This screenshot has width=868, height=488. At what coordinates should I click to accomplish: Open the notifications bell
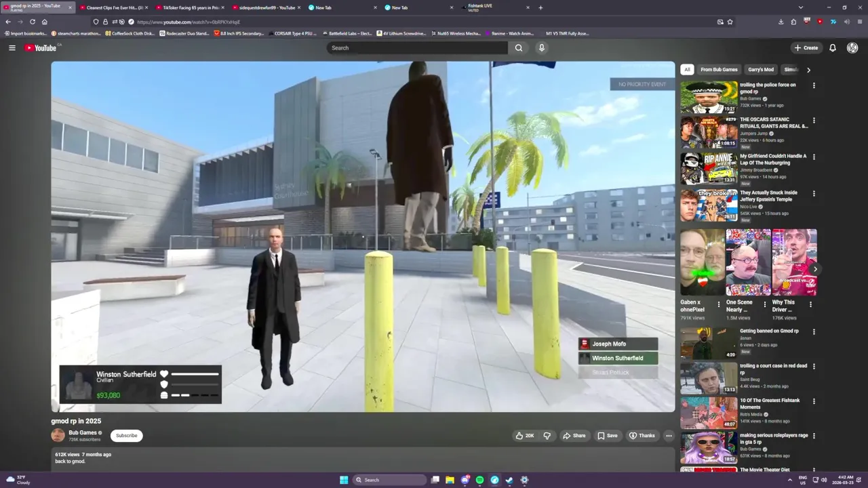point(832,47)
